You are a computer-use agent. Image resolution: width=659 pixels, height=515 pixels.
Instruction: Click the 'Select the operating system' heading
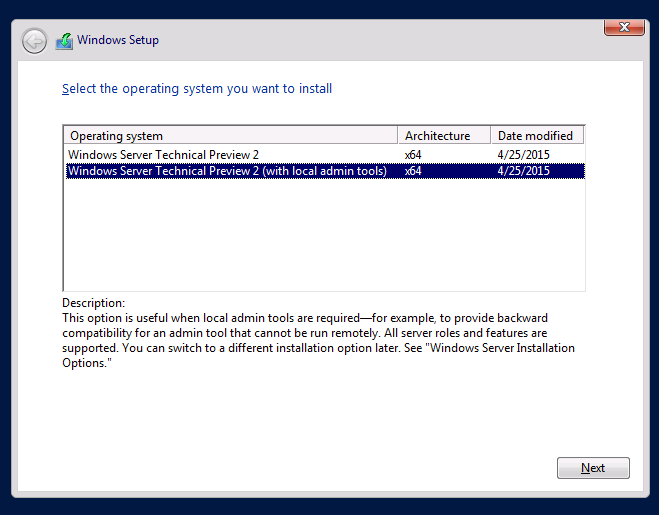[x=197, y=89]
